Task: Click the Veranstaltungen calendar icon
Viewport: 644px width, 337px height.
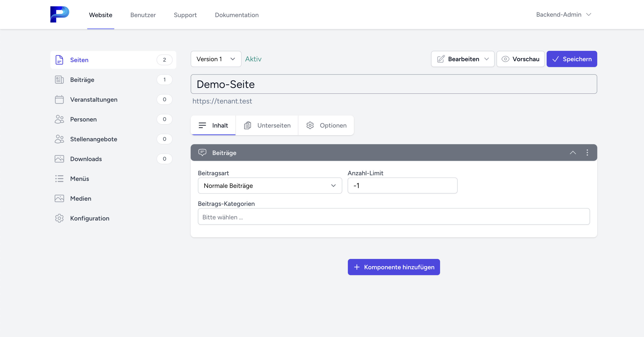Action: click(x=59, y=99)
